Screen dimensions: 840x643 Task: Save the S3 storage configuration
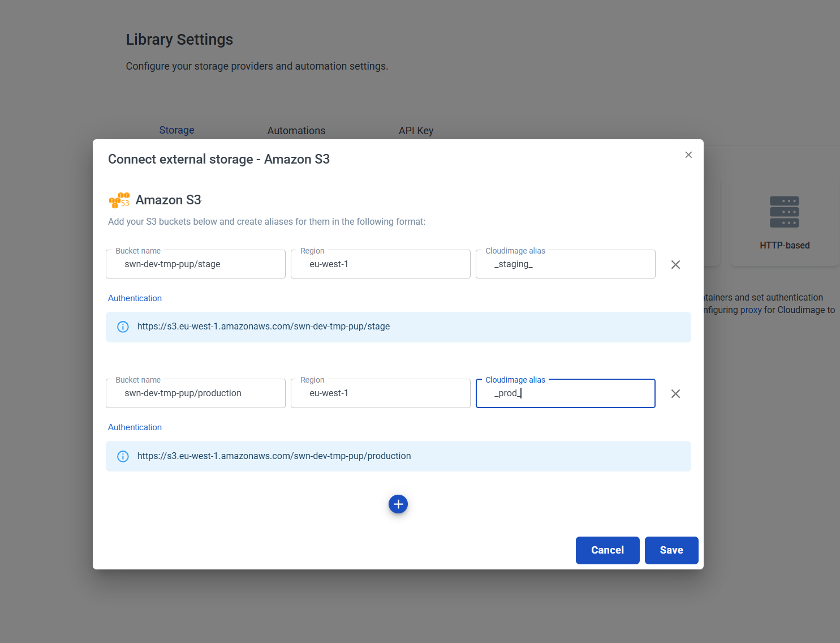[671, 550]
